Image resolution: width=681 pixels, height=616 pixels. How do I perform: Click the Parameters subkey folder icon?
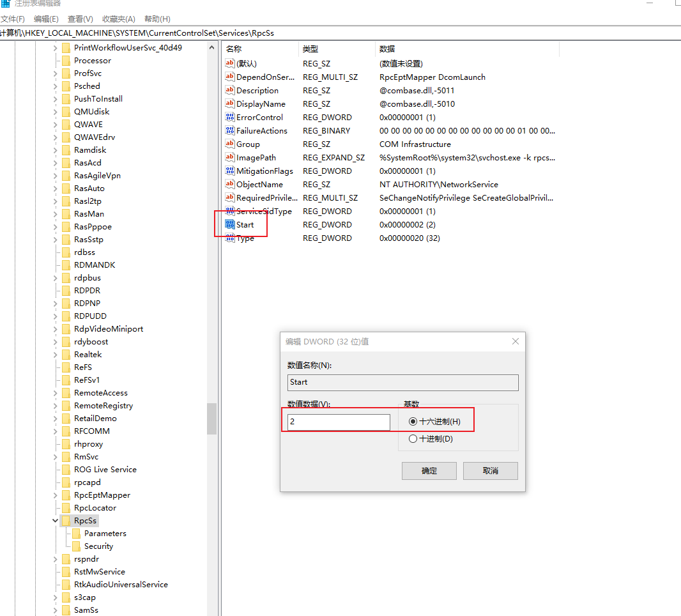[x=76, y=534]
